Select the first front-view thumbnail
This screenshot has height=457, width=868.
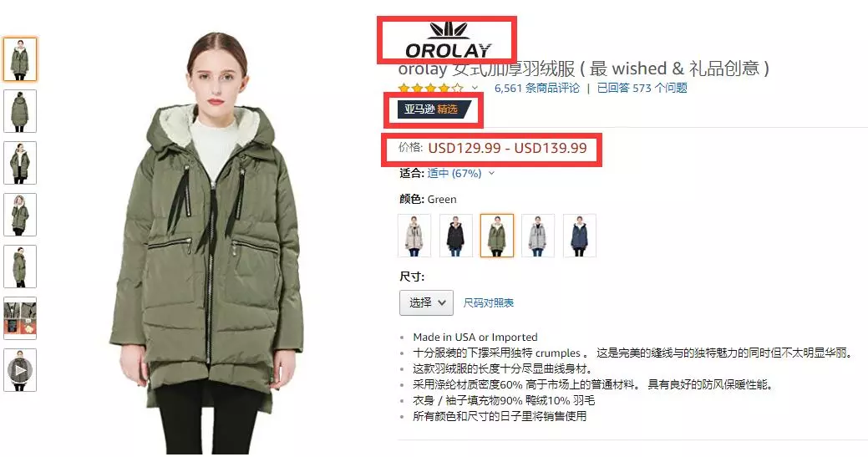pos(20,59)
